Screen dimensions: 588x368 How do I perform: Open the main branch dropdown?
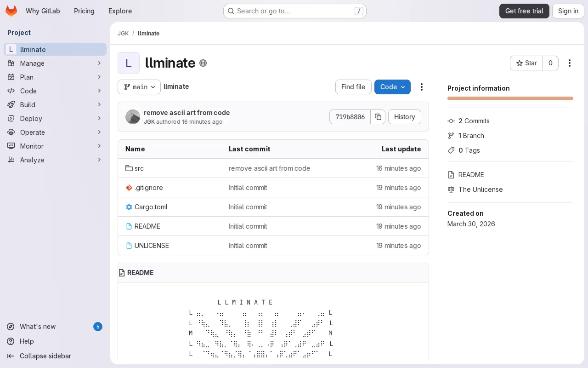coord(139,87)
